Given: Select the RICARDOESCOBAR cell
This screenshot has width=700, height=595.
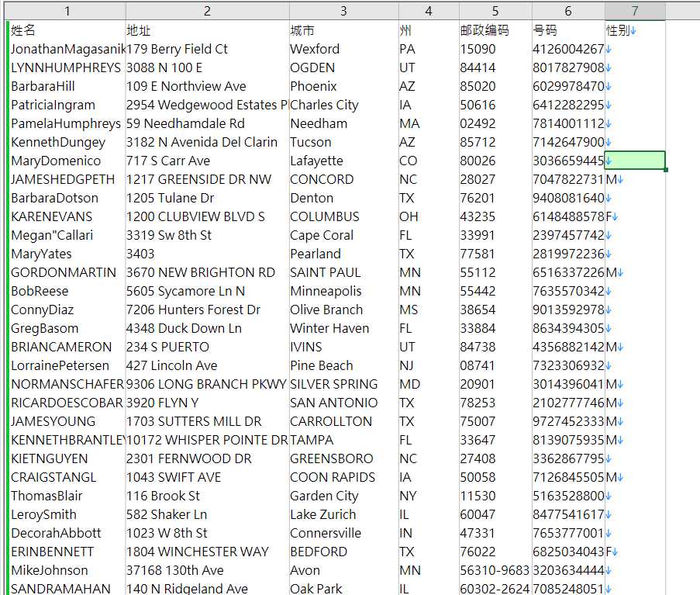Looking at the screenshot, I should point(67,403).
